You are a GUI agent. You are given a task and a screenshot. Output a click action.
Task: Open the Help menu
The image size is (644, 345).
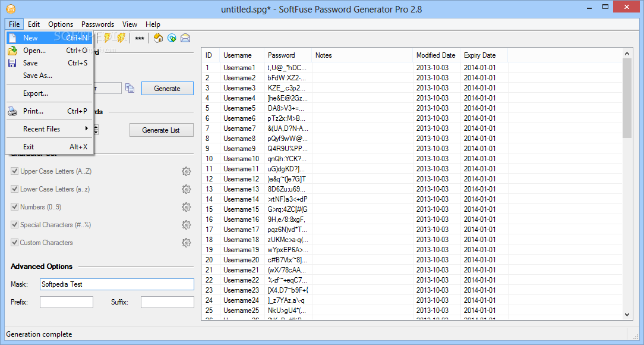[153, 24]
